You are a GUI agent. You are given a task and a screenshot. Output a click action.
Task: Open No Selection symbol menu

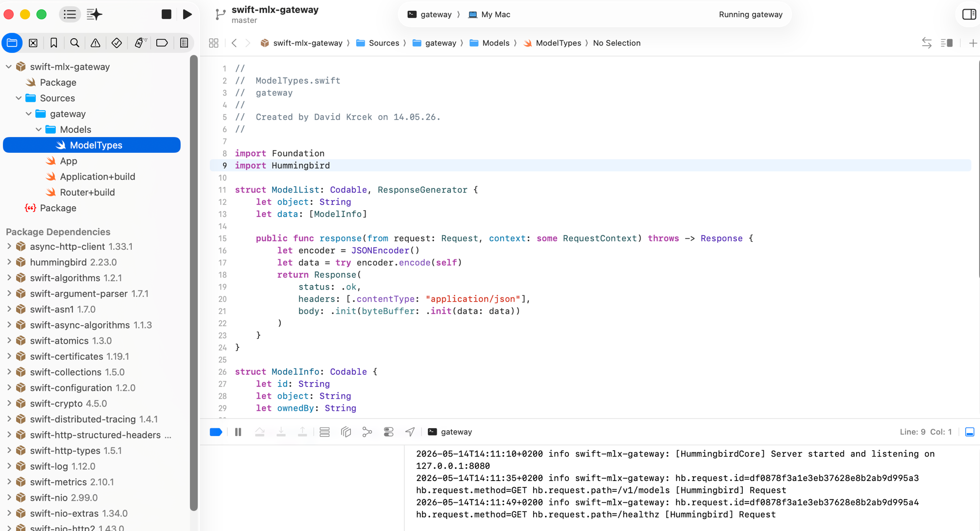(x=616, y=43)
